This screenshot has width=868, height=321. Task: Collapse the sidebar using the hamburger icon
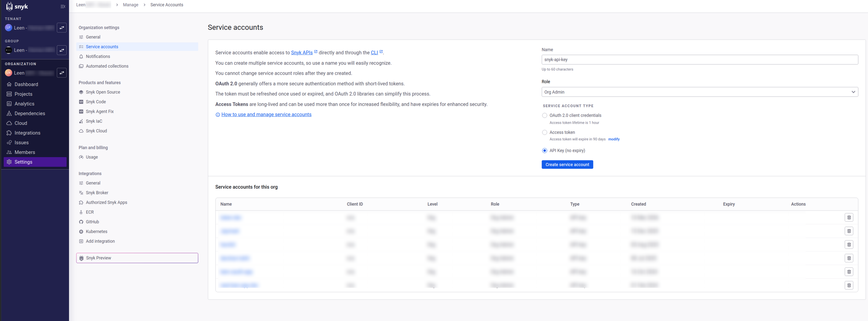[x=63, y=6]
